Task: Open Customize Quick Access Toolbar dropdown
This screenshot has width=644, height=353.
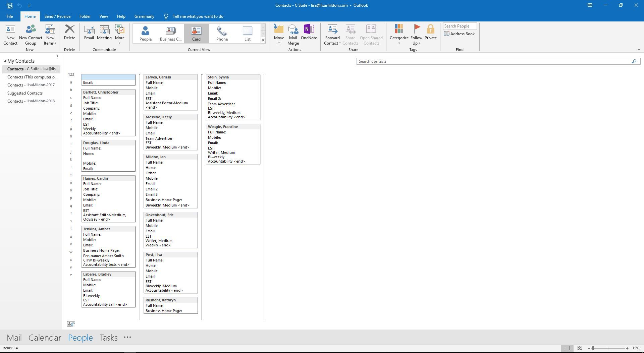Action: point(29,5)
